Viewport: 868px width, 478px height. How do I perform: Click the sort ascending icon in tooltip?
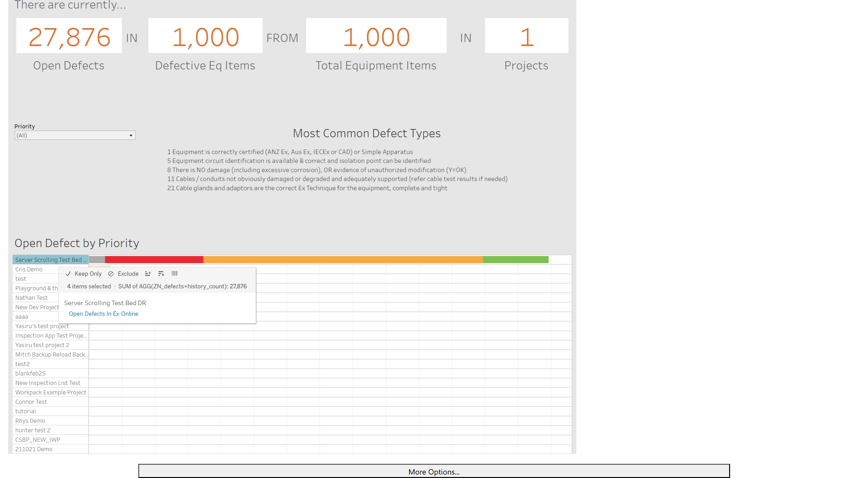148,274
